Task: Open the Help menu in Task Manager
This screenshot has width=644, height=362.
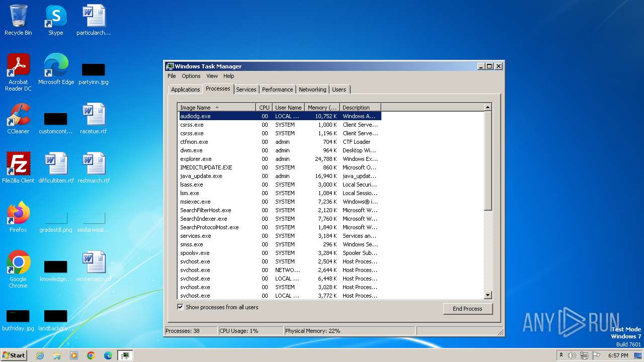Action: (229, 76)
